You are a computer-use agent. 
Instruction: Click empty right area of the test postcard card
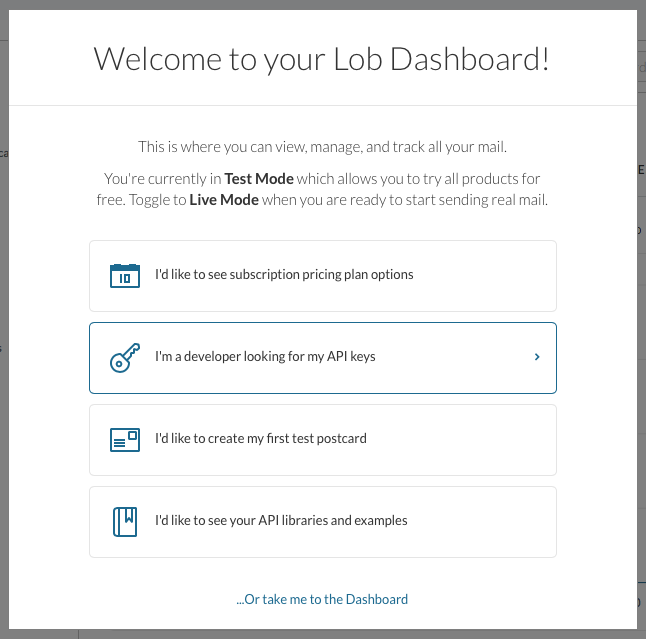pyautogui.click(x=461, y=440)
